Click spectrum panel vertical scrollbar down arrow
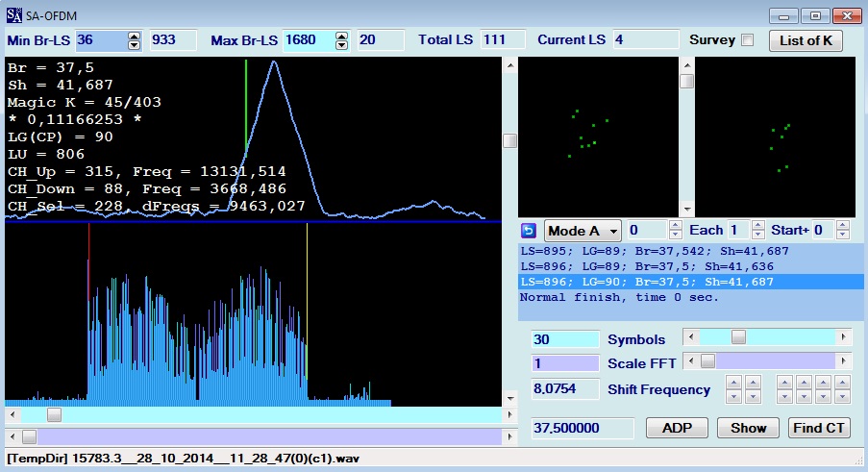This screenshot has height=472, width=868. 510,398
